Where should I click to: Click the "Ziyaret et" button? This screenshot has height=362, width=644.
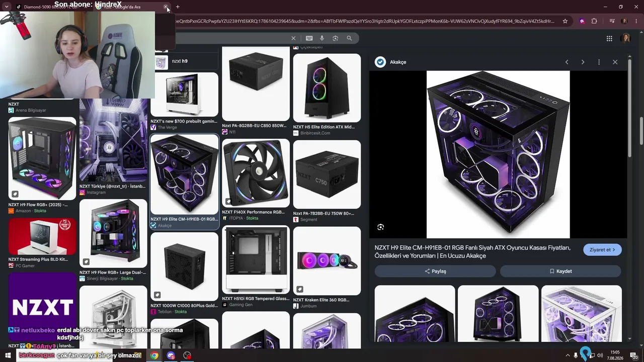[602, 250]
